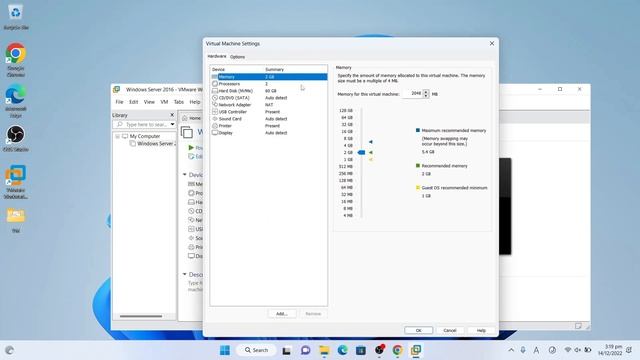Open Task View from the taskbar
Screen dimensions: 640x360
coord(287,350)
